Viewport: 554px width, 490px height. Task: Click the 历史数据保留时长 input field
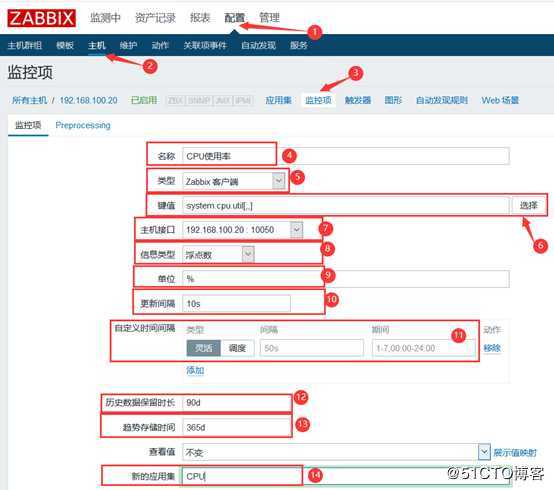click(x=237, y=403)
